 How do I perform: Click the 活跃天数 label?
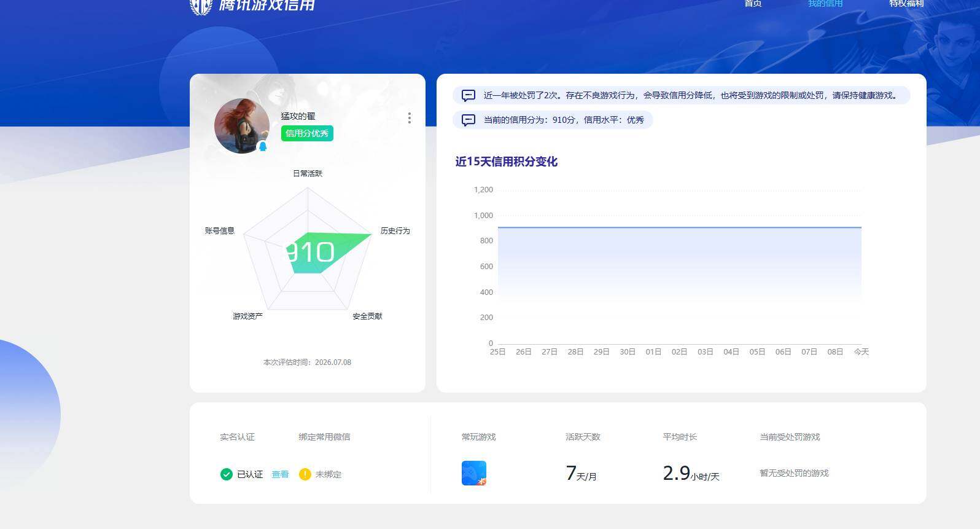pyautogui.click(x=583, y=437)
